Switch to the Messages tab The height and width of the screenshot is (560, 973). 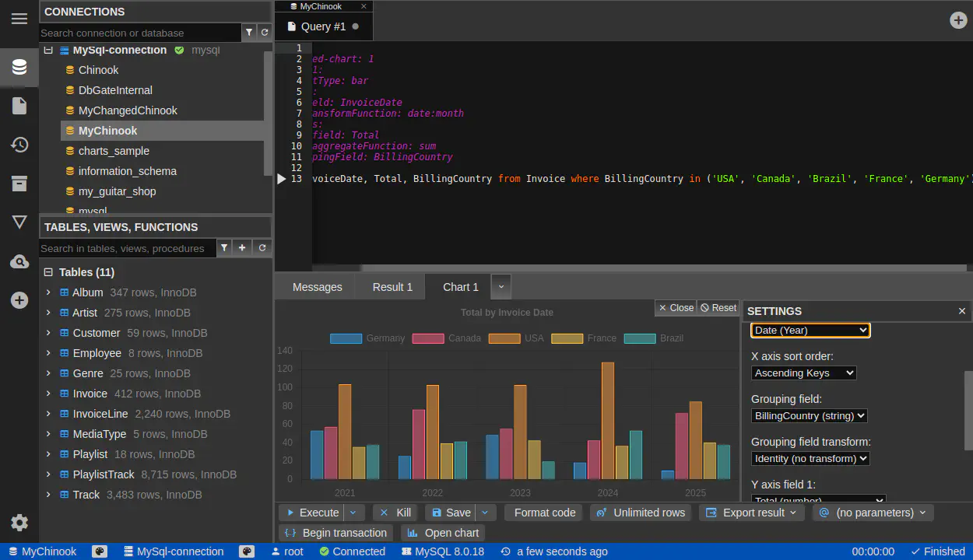pos(317,287)
